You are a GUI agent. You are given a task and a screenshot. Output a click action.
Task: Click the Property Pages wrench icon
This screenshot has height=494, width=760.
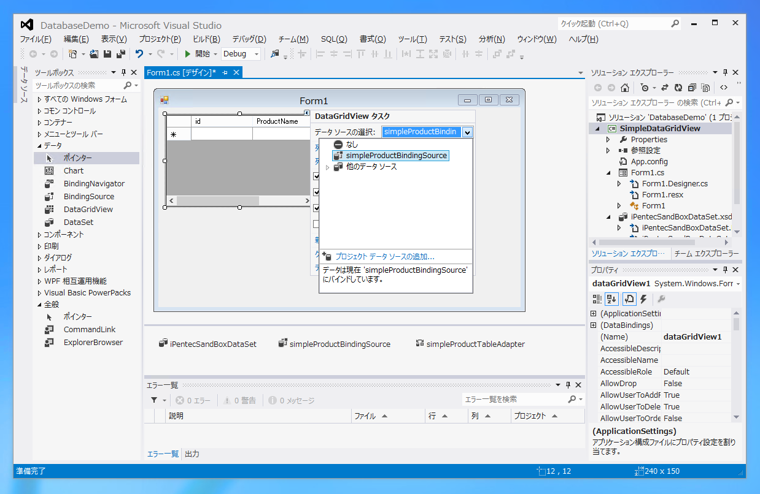661,299
